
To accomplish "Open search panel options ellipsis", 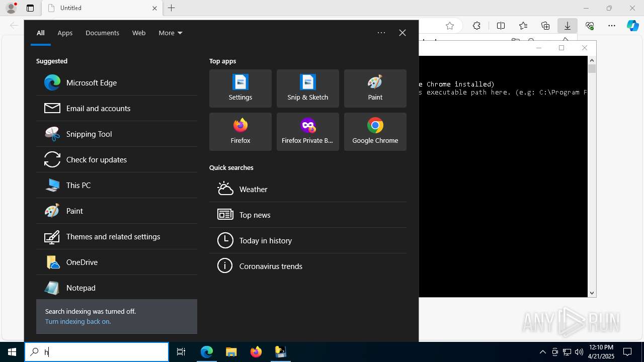I will [x=381, y=33].
